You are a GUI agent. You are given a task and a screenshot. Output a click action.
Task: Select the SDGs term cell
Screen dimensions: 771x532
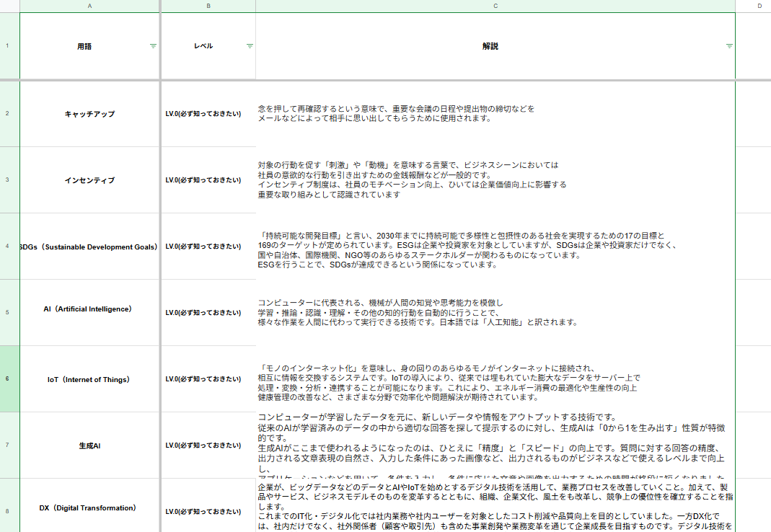click(x=89, y=247)
